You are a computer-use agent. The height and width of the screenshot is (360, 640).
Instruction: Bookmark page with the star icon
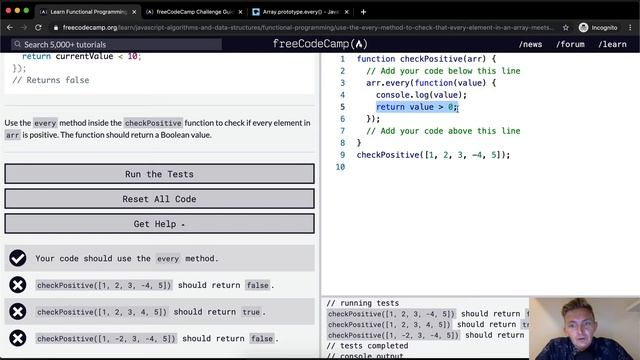click(x=565, y=28)
